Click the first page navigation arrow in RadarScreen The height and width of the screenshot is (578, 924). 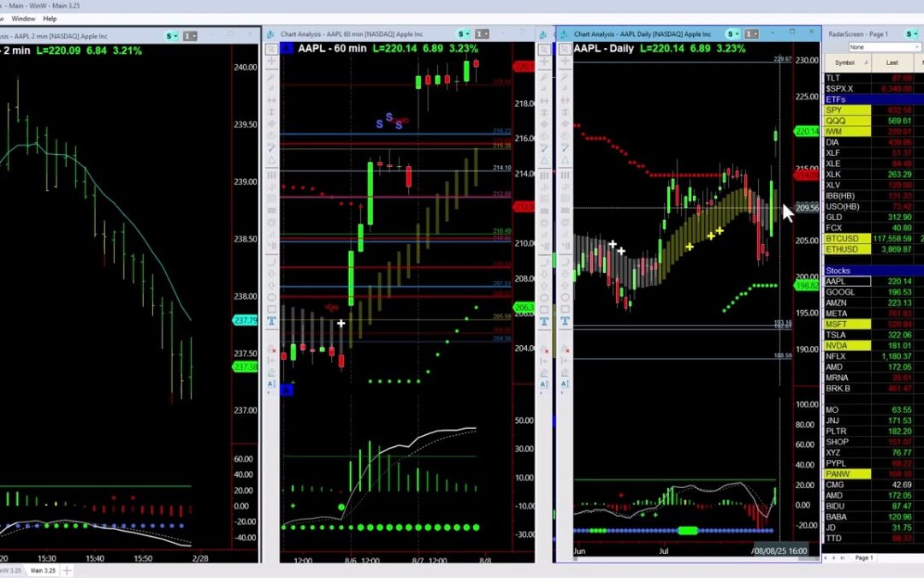click(x=826, y=558)
